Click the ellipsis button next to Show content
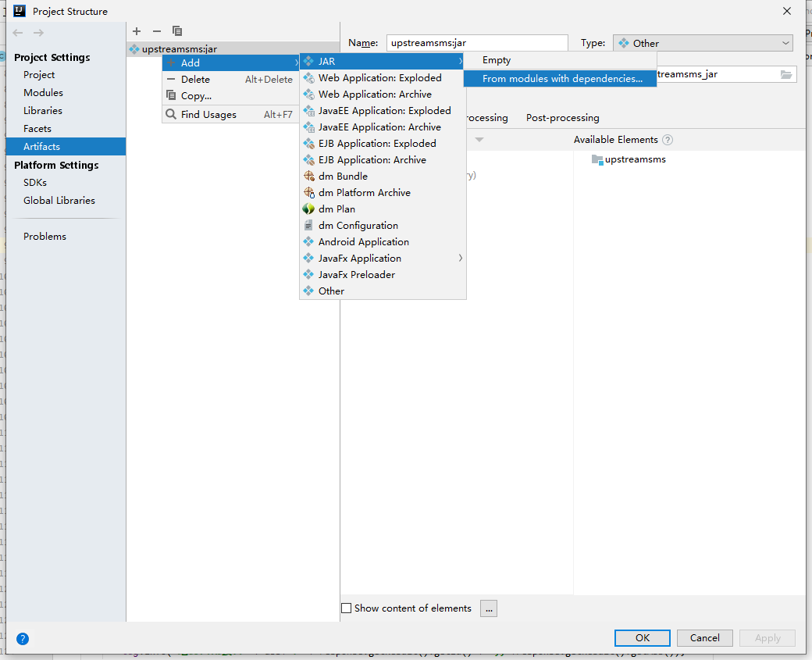This screenshot has width=812, height=660. click(x=488, y=608)
